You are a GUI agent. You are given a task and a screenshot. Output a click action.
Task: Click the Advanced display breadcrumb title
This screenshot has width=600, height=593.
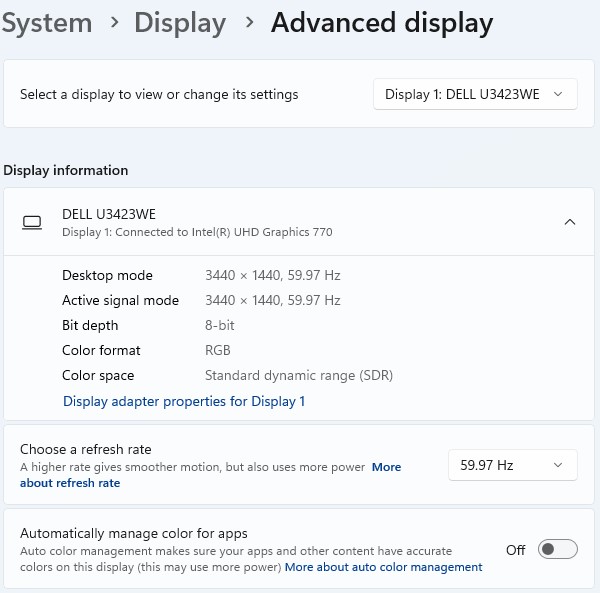(x=381, y=22)
